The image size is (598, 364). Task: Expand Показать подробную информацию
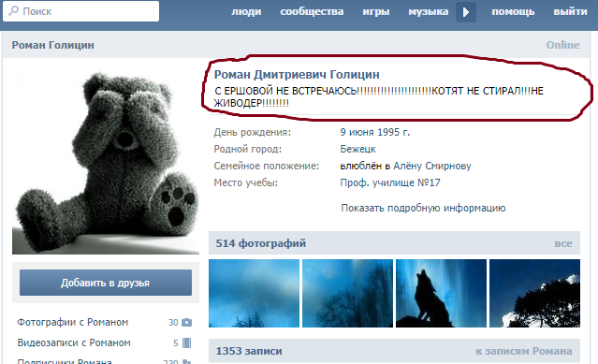tap(423, 208)
